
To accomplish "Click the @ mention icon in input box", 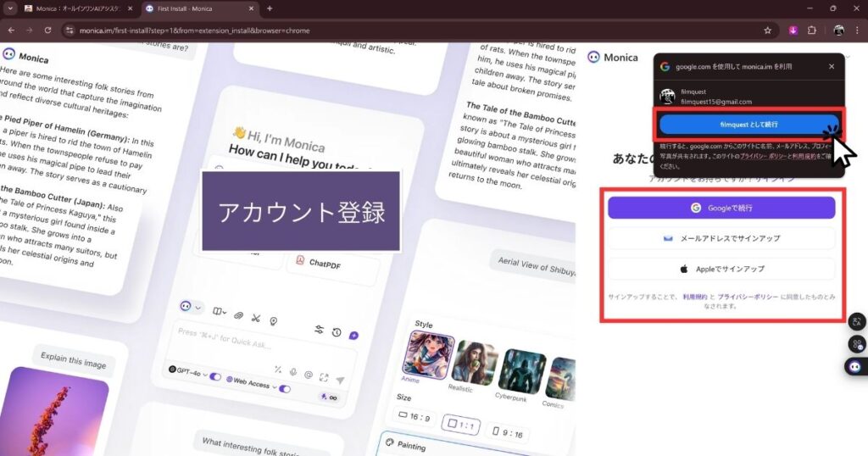I will (x=309, y=374).
